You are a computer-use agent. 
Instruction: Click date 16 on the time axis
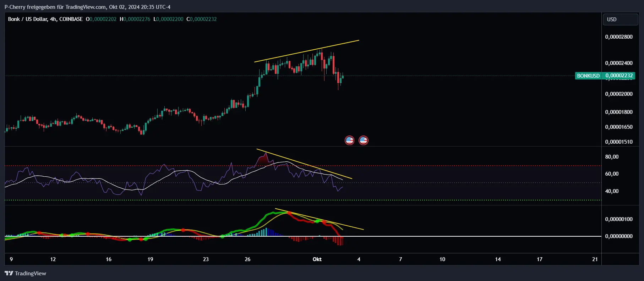point(109,259)
